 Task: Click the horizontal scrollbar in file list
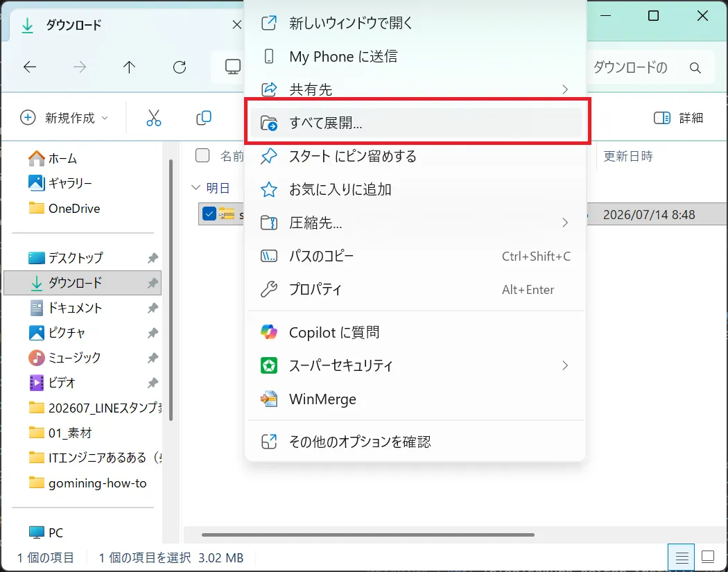tap(367, 535)
